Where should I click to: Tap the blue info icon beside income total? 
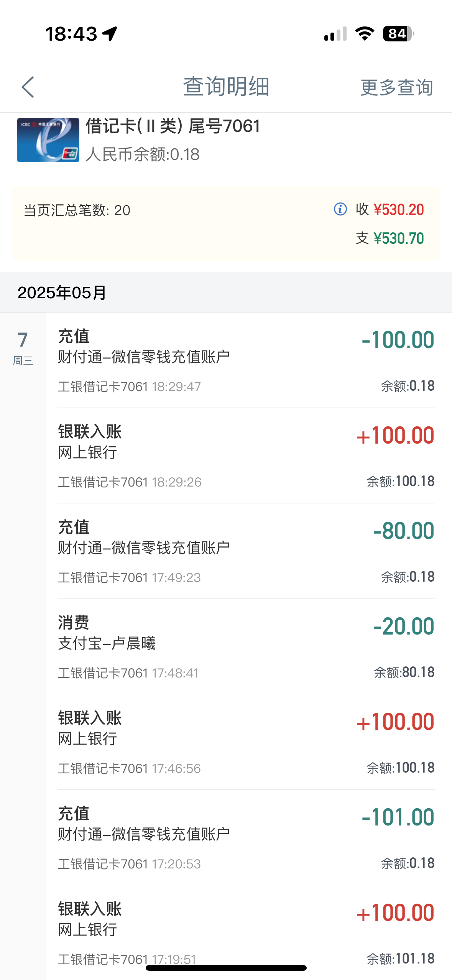click(x=340, y=209)
